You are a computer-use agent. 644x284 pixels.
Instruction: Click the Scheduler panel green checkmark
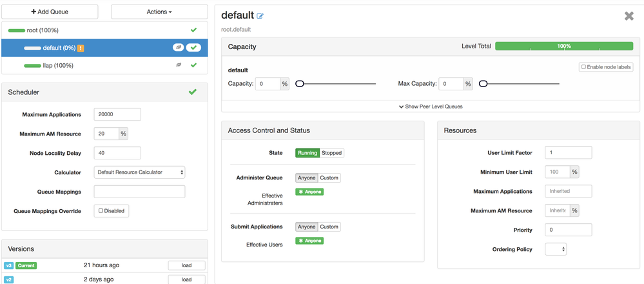[192, 92]
